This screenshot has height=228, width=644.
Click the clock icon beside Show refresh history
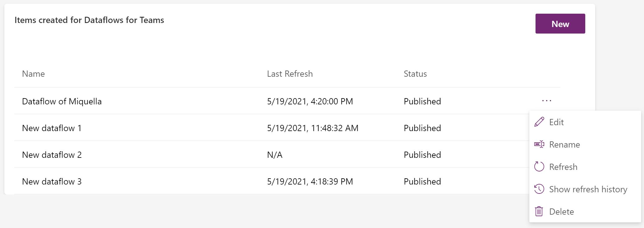539,189
